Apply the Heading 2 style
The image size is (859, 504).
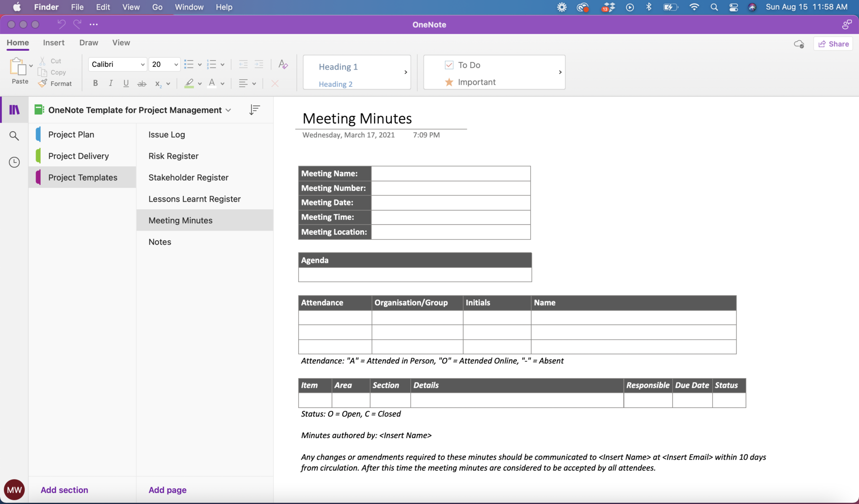coord(336,84)
